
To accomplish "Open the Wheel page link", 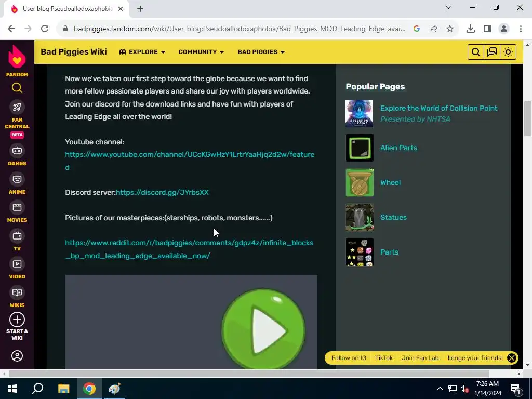I will tap(391, 182).
